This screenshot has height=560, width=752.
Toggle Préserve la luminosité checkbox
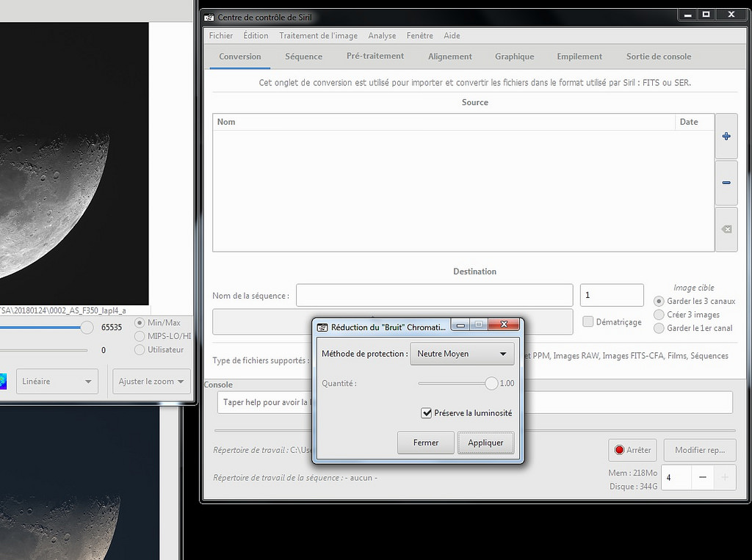(427, 412)
